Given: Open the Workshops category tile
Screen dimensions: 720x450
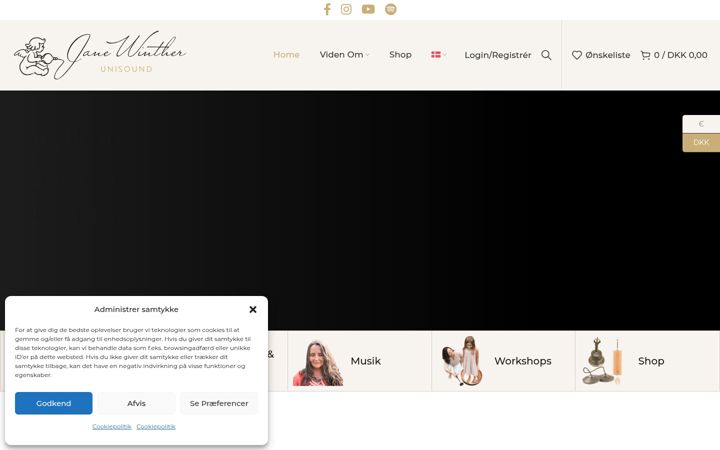Looking at the screenshot, I should point(503,361).
